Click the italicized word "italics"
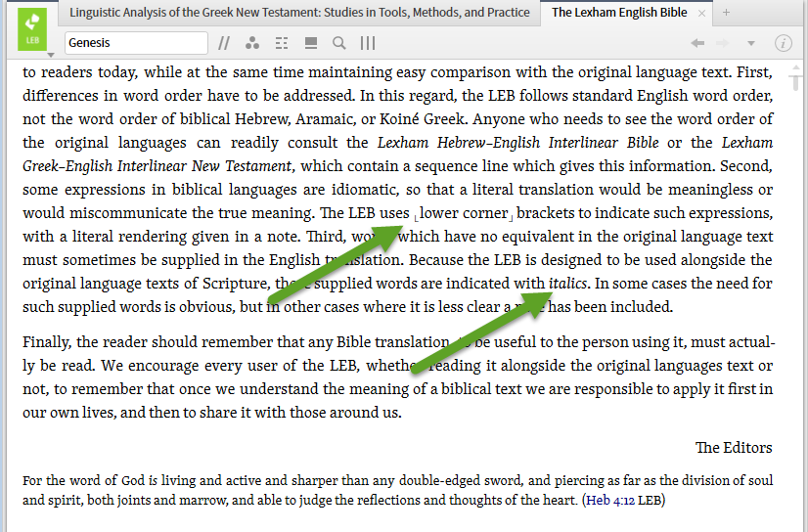Viewport: 808px width, 532px height. (x=568, y=284)
